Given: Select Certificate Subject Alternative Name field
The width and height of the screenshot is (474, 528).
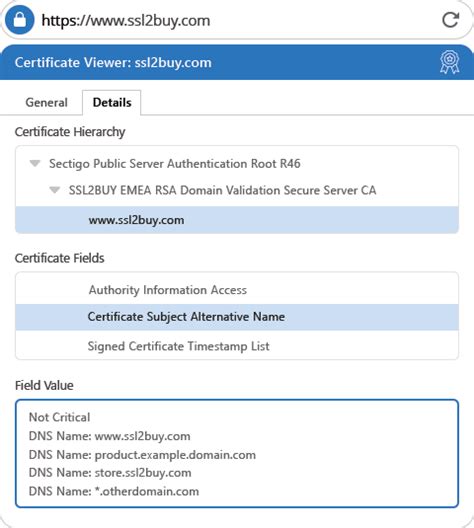Looking at the screenshot, I should point(237,317).
